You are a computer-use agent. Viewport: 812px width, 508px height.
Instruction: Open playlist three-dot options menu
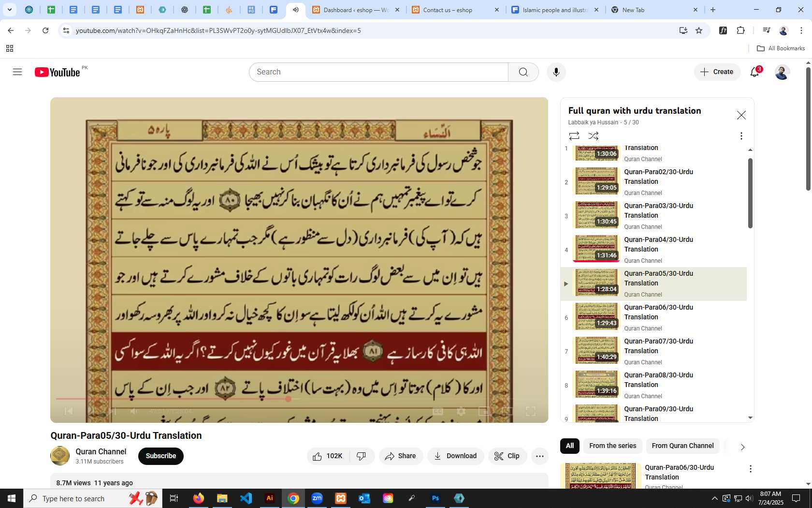741,136
